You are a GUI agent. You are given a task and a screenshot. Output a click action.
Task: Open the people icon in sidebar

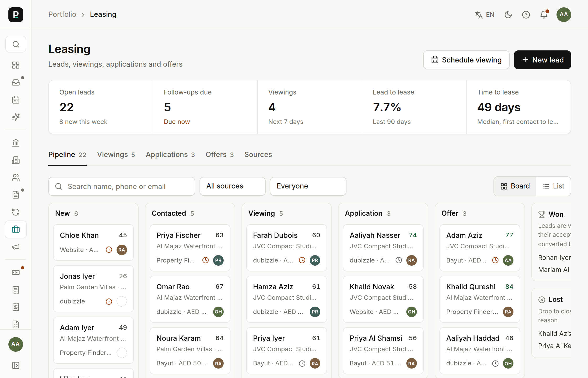tap(16, 177)
